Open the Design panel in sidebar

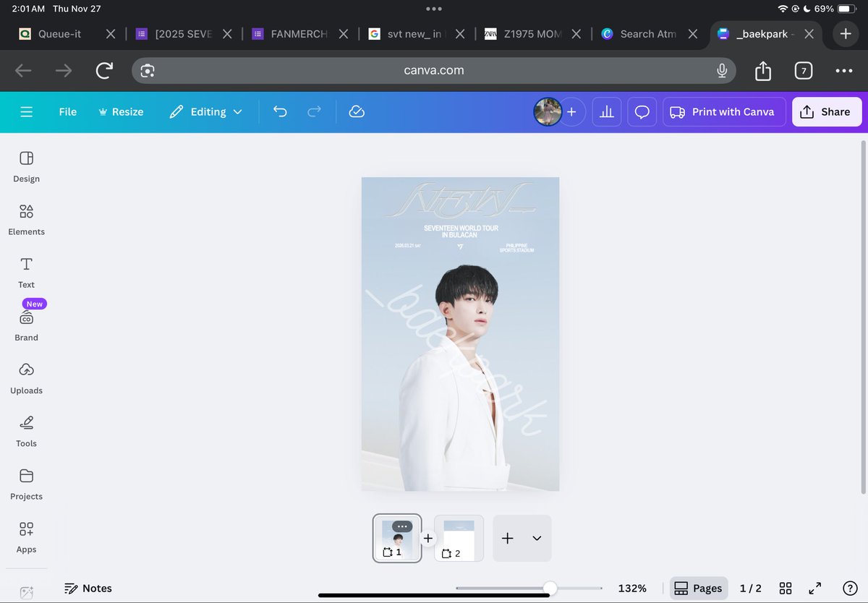coord(26,166)
